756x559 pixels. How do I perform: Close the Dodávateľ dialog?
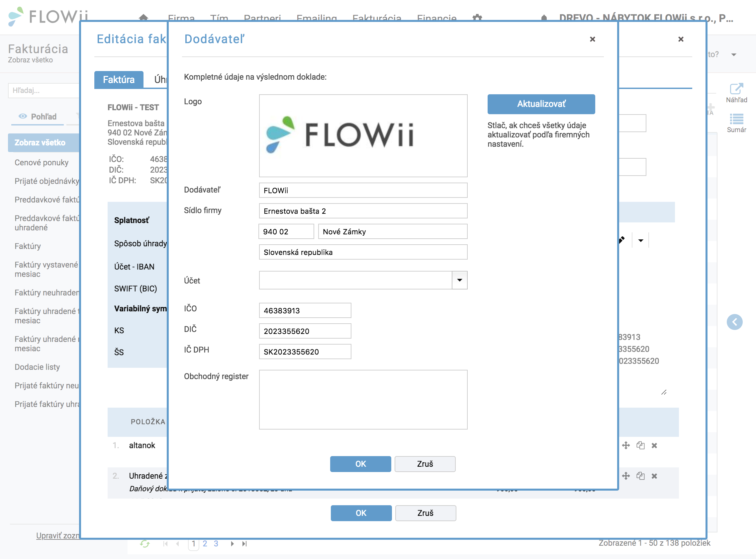pyautogui.click(x=593, y=39)
